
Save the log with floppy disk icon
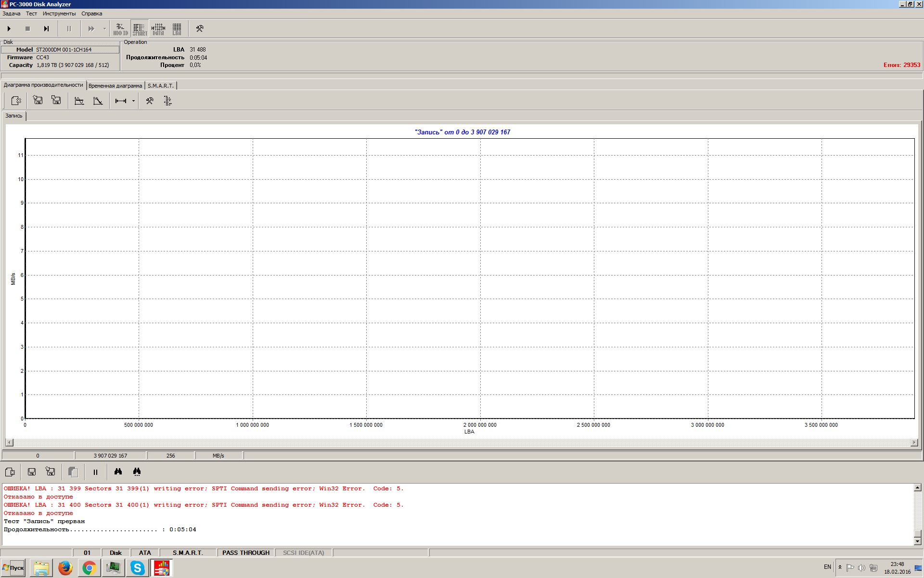32,472
